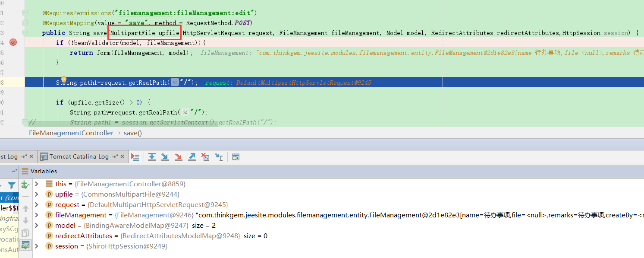Click the red Force Step Into arrow

click(178, 157)
